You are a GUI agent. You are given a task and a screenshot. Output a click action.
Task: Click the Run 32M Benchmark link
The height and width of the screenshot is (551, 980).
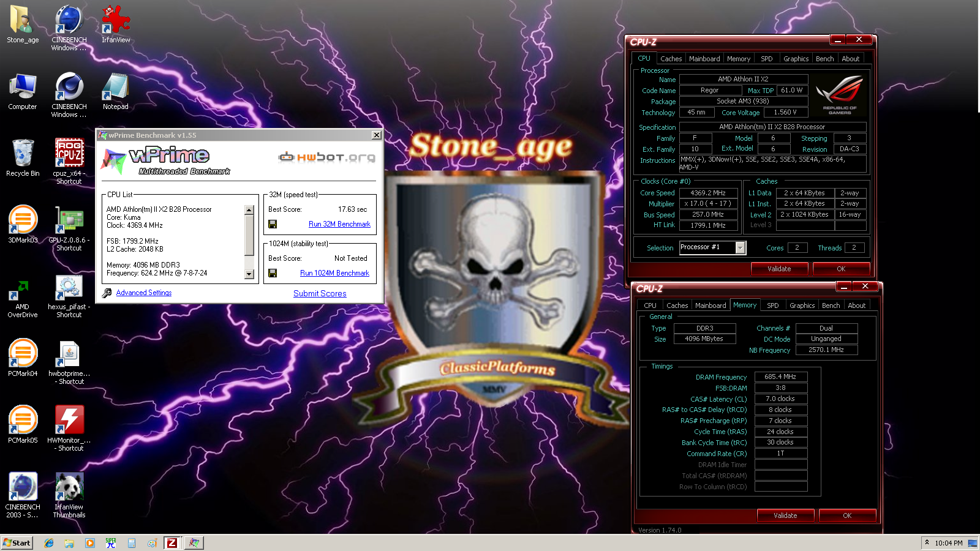[x=339, y=224]
